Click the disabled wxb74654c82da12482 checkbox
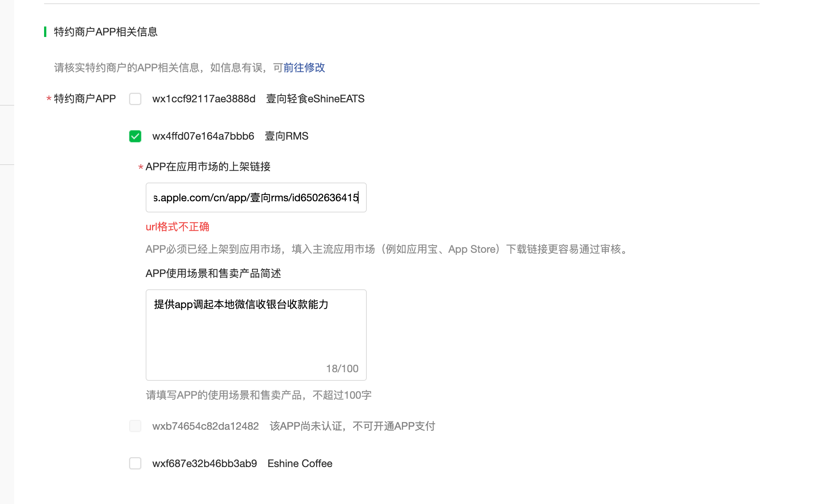821x504 pixels. (x=135, y=426)
